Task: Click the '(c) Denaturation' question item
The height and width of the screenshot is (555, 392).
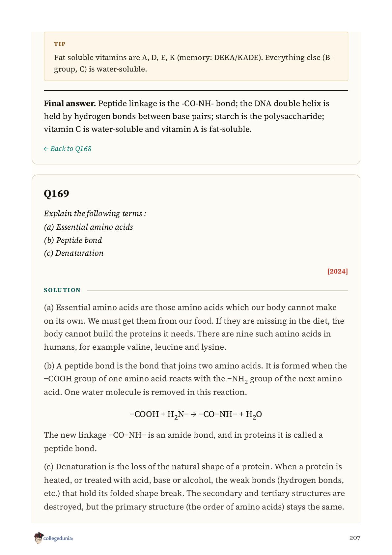Action: [73, 253]
